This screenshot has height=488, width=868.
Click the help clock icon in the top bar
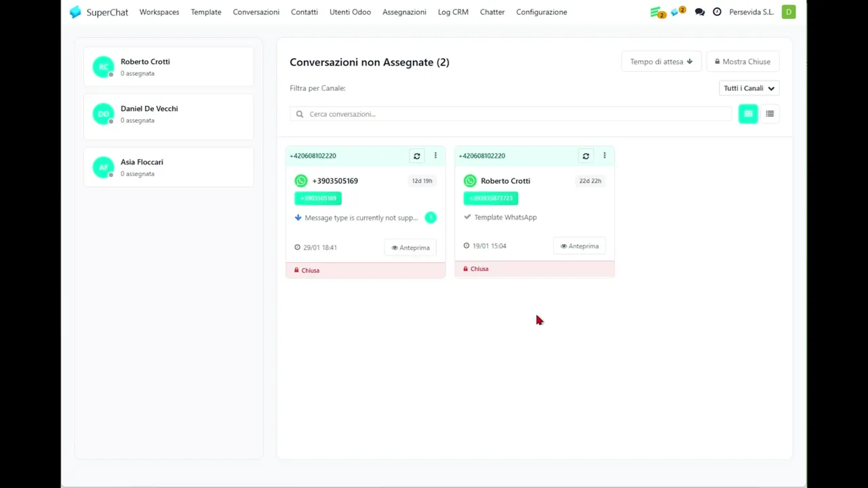point(717,12)
